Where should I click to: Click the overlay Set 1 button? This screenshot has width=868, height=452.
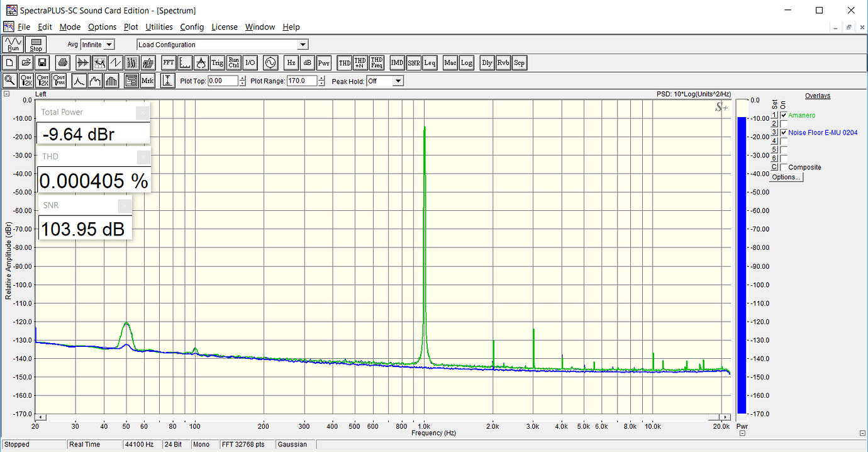point(775,116)
